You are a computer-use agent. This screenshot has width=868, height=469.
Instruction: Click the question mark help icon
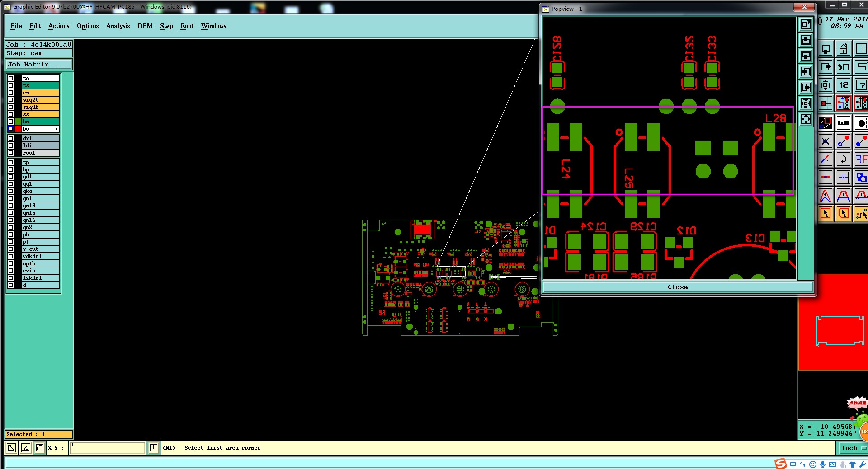[x=861, y=85]
